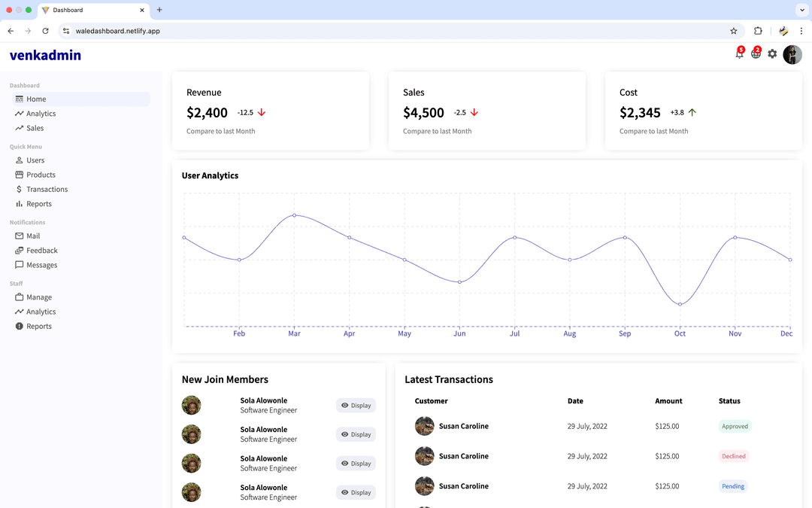
Task: Click the Staff Manage briefcase icon
Action: pyautogui.click(x=20, y=297)
